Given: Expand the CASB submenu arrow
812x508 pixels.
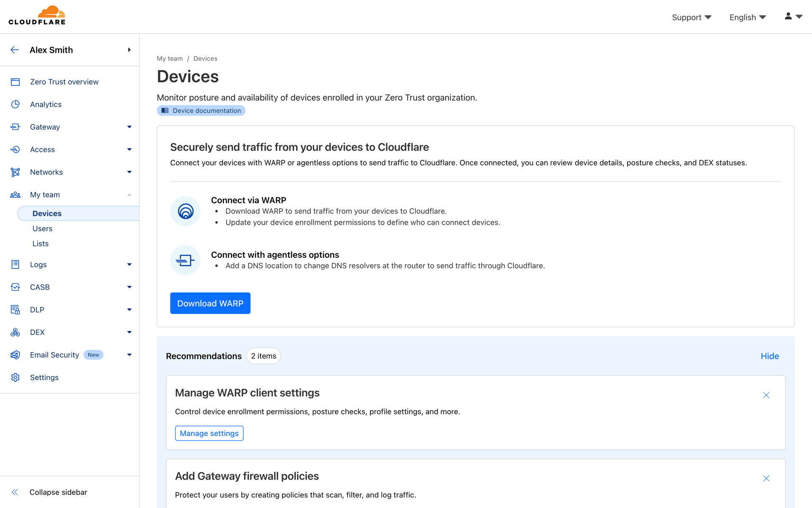Looking at the screenshot, I should click(129, 287).
